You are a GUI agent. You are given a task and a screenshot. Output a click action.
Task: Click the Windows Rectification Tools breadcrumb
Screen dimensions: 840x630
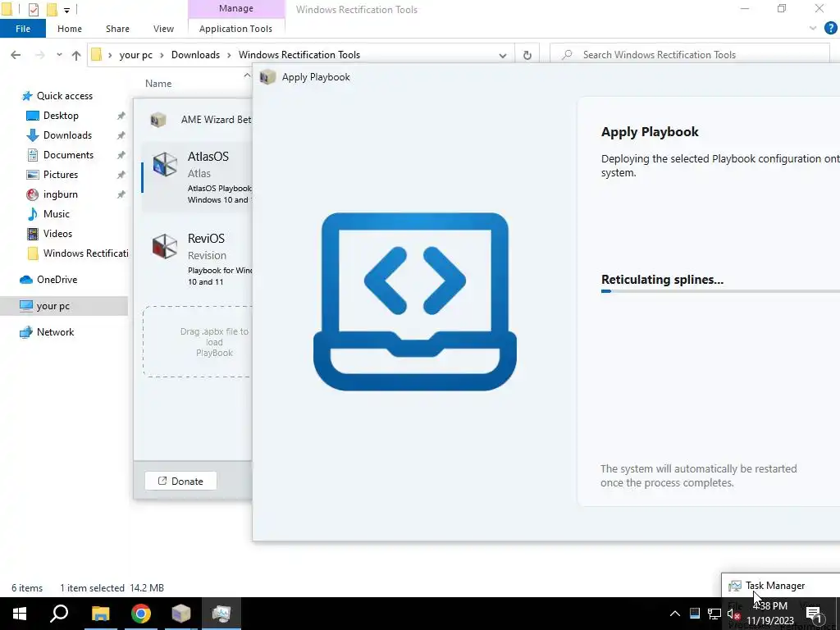pyautogui.click(x=299, y=55)
